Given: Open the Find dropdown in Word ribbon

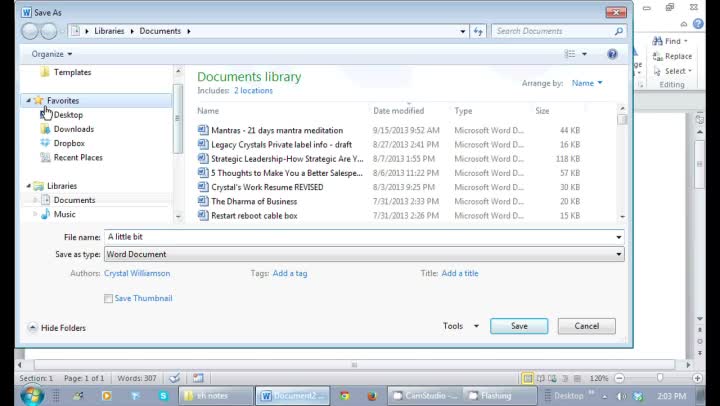Looking at the screenshot, I should click(686, 41).
